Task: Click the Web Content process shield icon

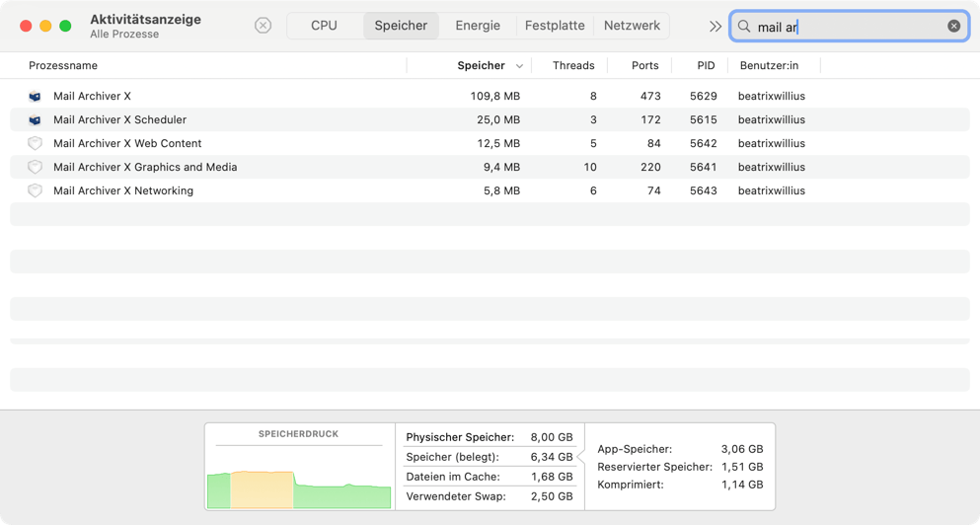Action: point(36,144)
